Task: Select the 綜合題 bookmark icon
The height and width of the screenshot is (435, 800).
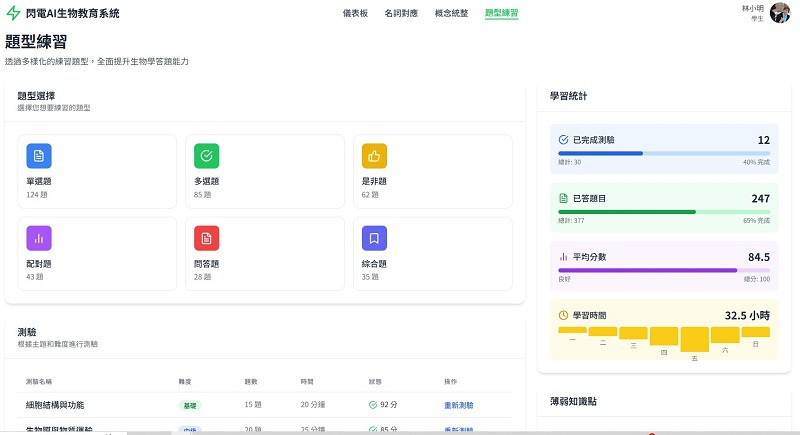Action: click(374, 238)
